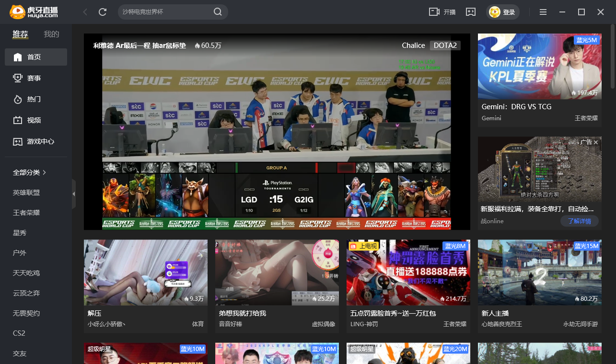Click the 体育 category label
The width and height of the screenshot is (616, 364).
pos(198,324)
